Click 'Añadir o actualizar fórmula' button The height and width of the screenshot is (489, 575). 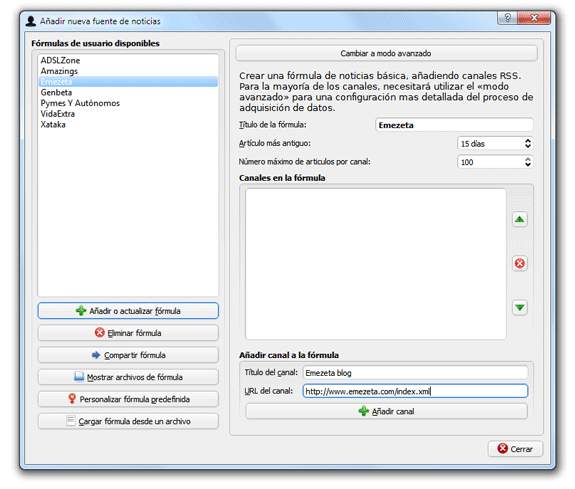[x=128, y=311]
